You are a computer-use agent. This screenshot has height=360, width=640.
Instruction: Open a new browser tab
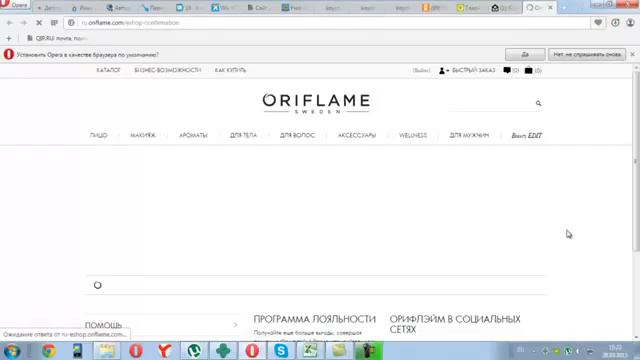click(564, 7)
